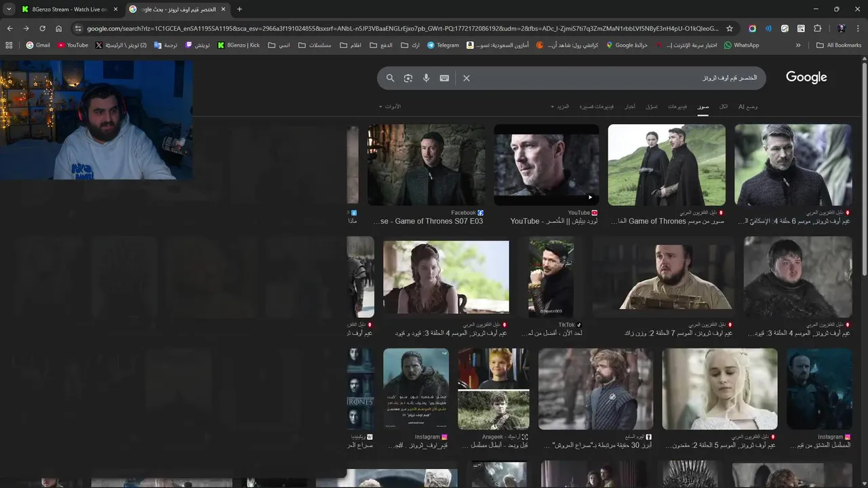Open the Google خرائط maps bookmark
The image size is (868, 488).
627,45
